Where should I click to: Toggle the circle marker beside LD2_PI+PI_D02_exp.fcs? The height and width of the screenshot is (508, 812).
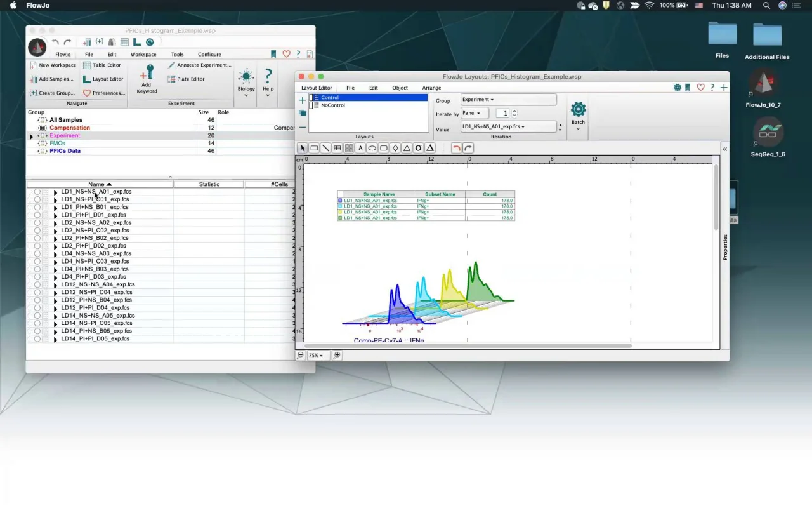point(37,246)
